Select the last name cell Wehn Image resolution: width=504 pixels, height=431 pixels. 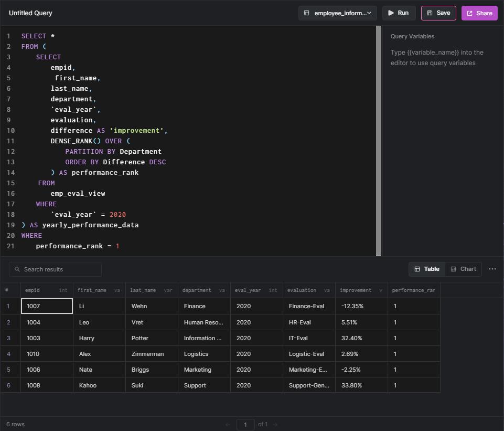coord(152,306)
